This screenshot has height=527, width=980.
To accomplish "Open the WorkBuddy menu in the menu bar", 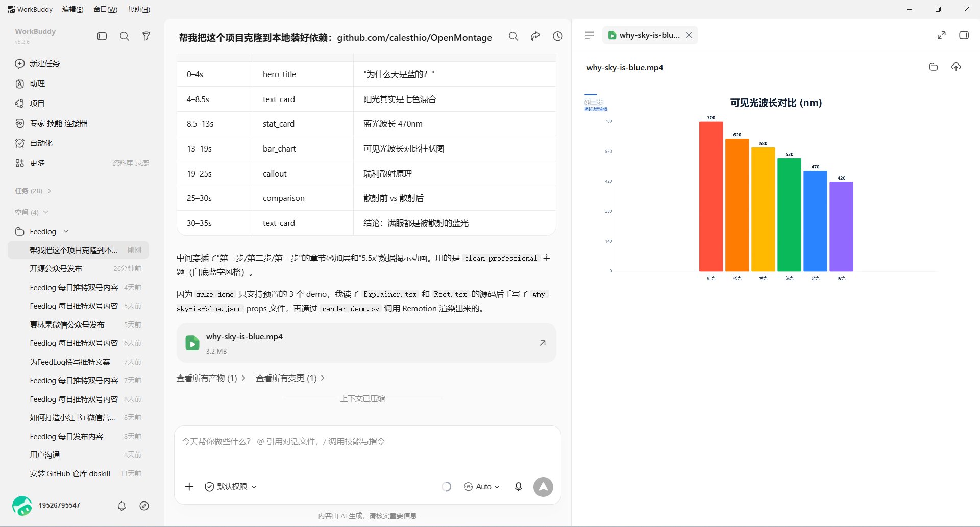I will [30, 9].
